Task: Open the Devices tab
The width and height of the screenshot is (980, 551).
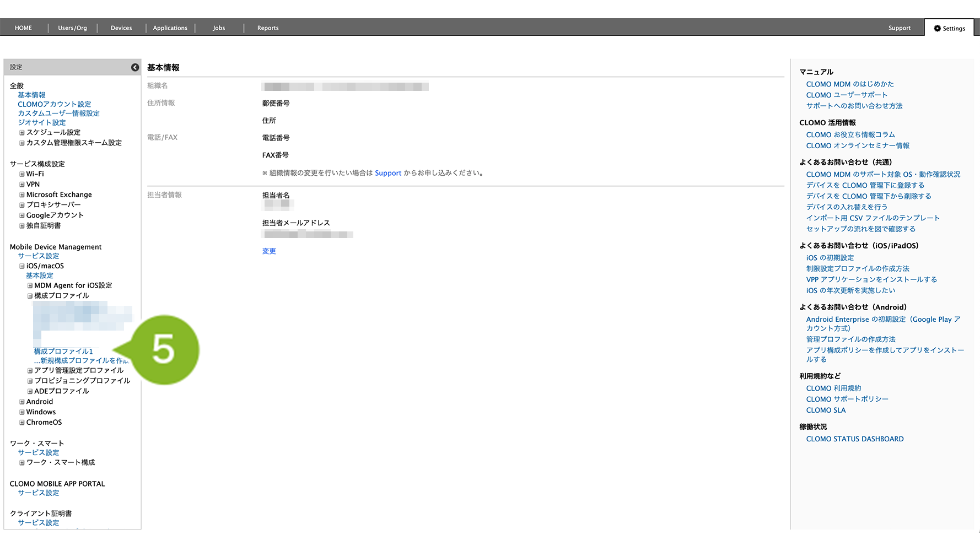Action: pyautogui.click(x=121, y=28)
